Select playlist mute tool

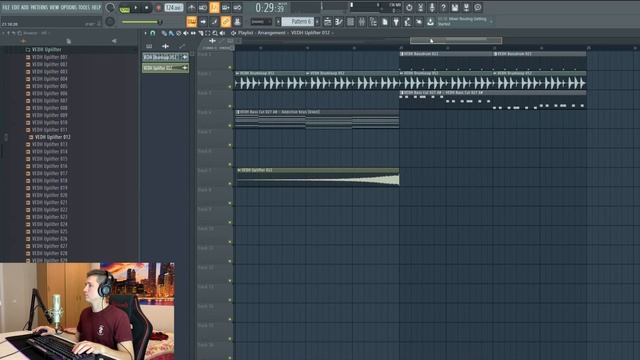tap(186, 33)
